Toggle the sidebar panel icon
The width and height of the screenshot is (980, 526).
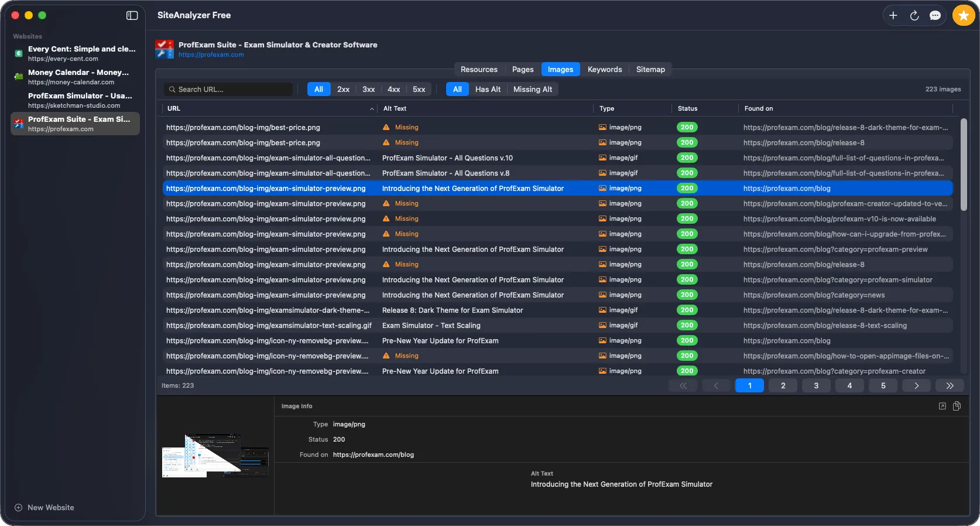point(132,15)
